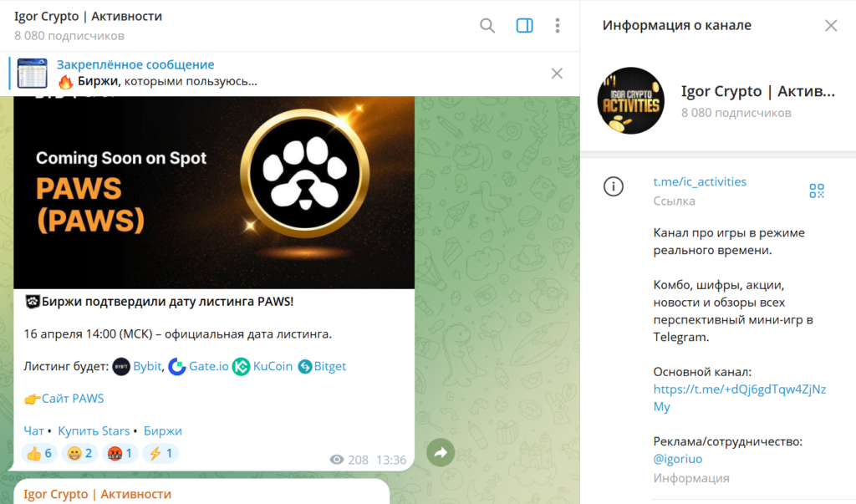Open the Bybit exchange link

point(147,366)
